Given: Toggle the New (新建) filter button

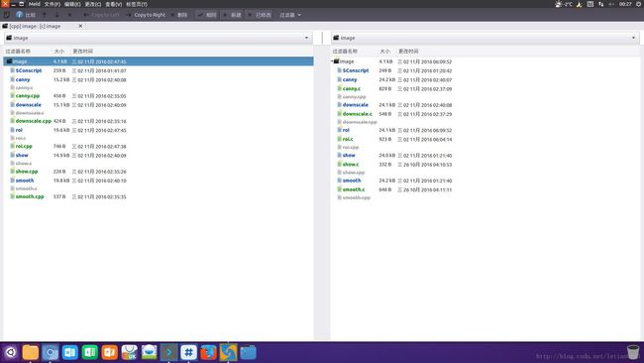Looking at the screenshot, I should click(233, 15).
